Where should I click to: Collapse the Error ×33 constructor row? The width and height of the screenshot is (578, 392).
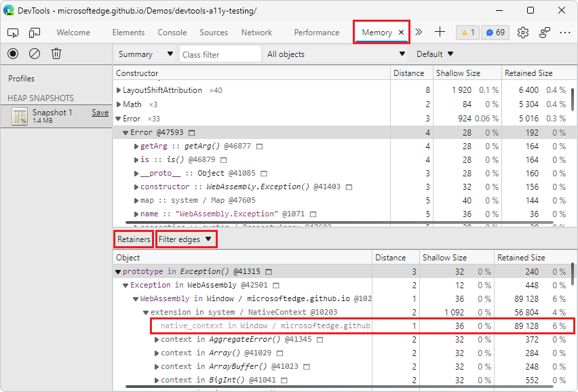[x=118, y=119]
